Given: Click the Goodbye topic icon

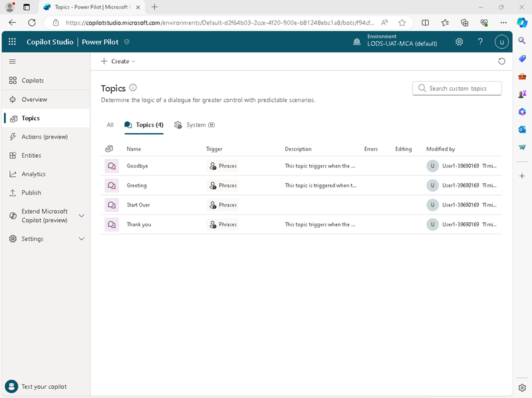Looking at the screenshot, I should pyautogui.click(x=112, y=166).
